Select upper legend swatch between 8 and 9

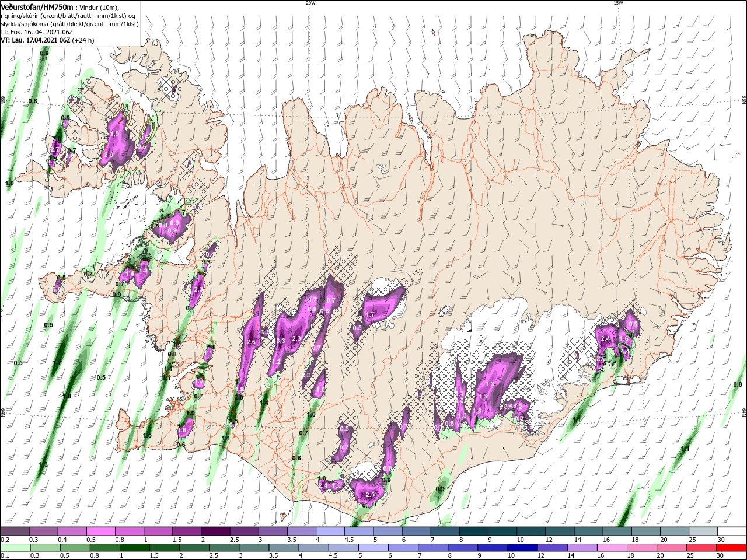[x=473, y=531]
